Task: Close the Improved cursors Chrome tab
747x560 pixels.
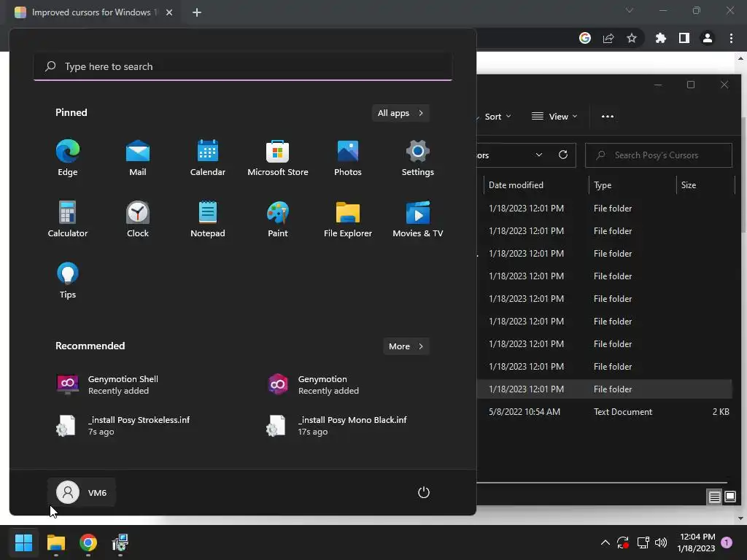Action: coord(169,12)
